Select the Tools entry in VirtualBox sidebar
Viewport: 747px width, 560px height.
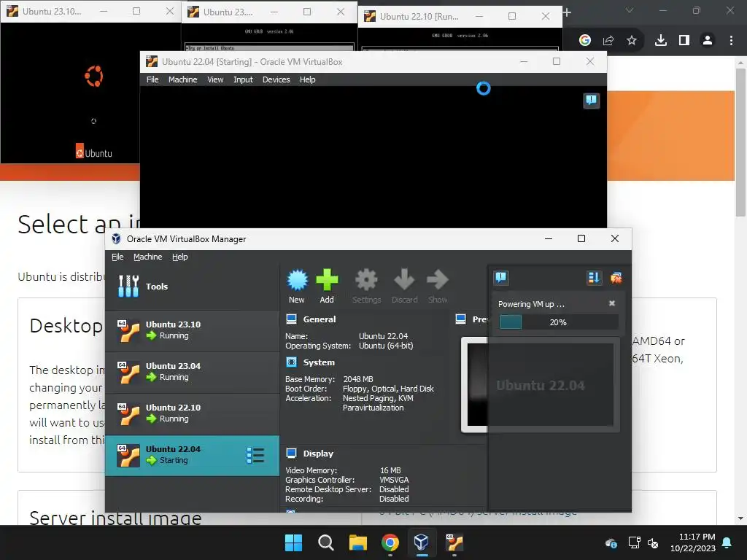(193, 286)
